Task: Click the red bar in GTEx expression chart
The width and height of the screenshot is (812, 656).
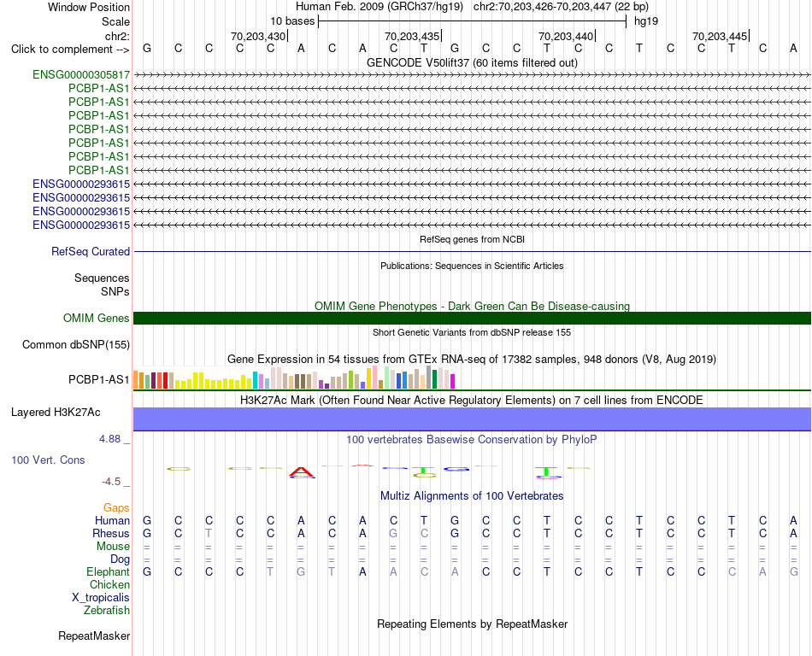Action: tap(165, 380)
